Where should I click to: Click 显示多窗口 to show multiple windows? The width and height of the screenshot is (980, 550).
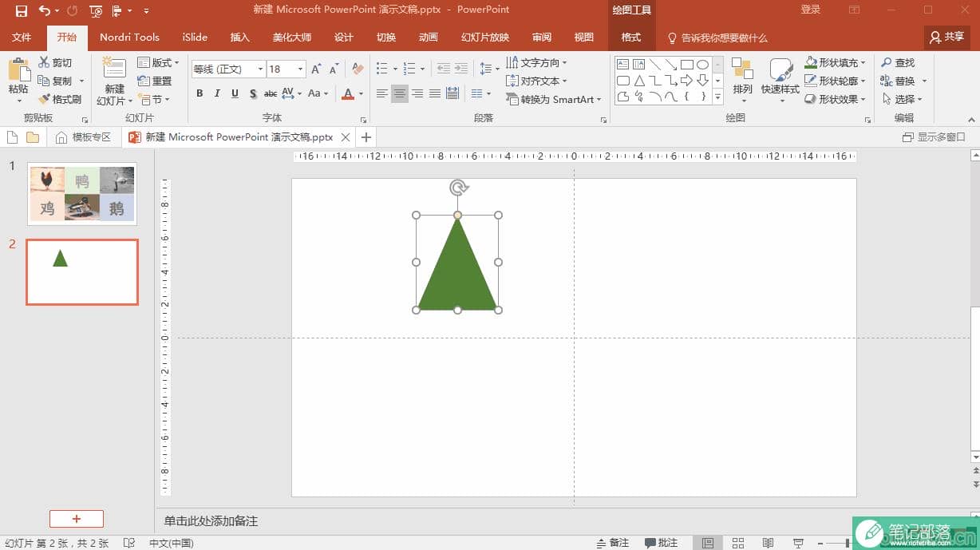(x=934, y=137)
